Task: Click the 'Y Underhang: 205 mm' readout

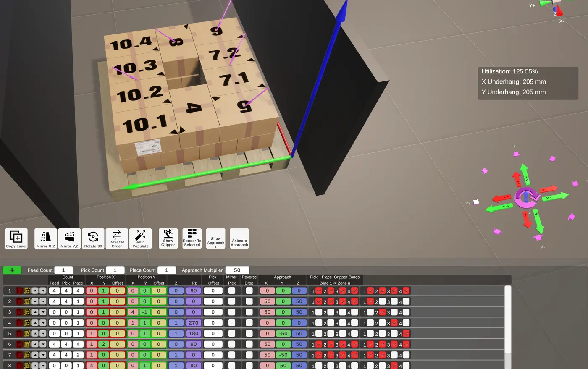Action: [514, 92]
